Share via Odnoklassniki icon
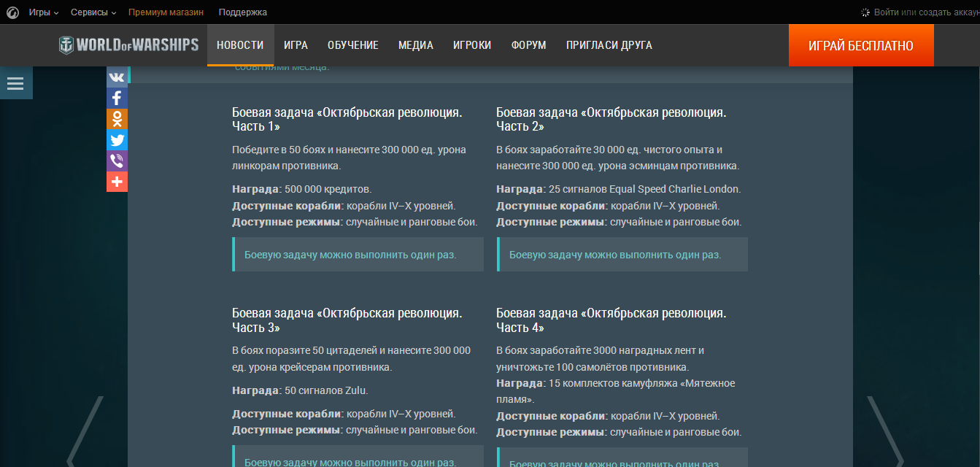Image resolution: width=980 pixels, height=467 pixels. pos(117,119)
